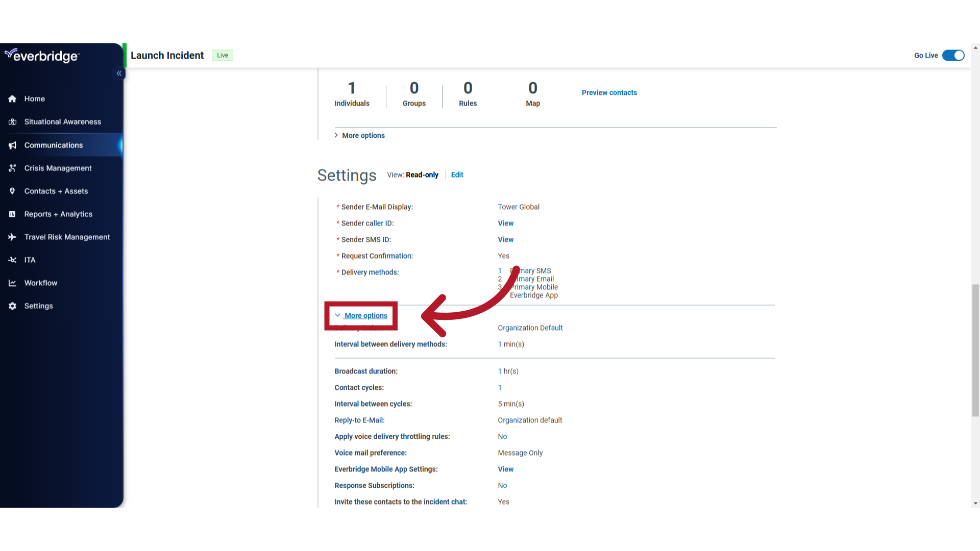Select the ITA menu item
Image resolution: width=980 pixels, height=551 pixels.
[x=30, y=260]
